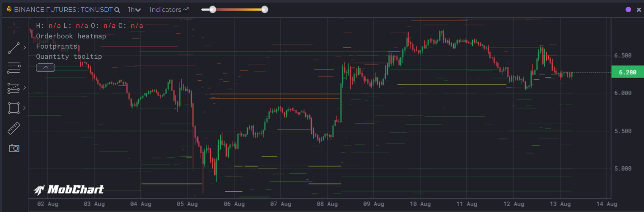Image resolution: width=644 pixels, height=212 pixels.
Task: Click the 08 Aug date axis label
Action: pos(326,204)
